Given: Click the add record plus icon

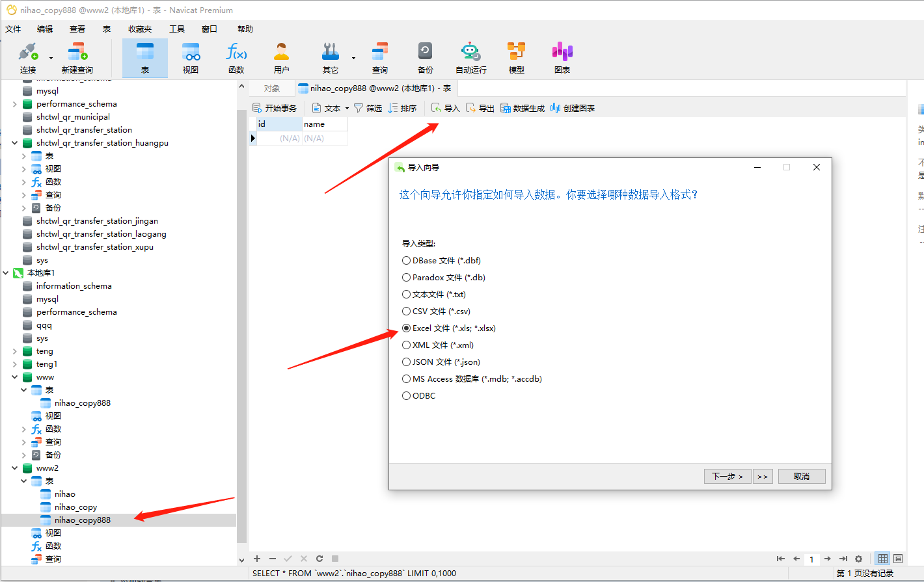Looking at the screenshot, I should tap(257, 559).
